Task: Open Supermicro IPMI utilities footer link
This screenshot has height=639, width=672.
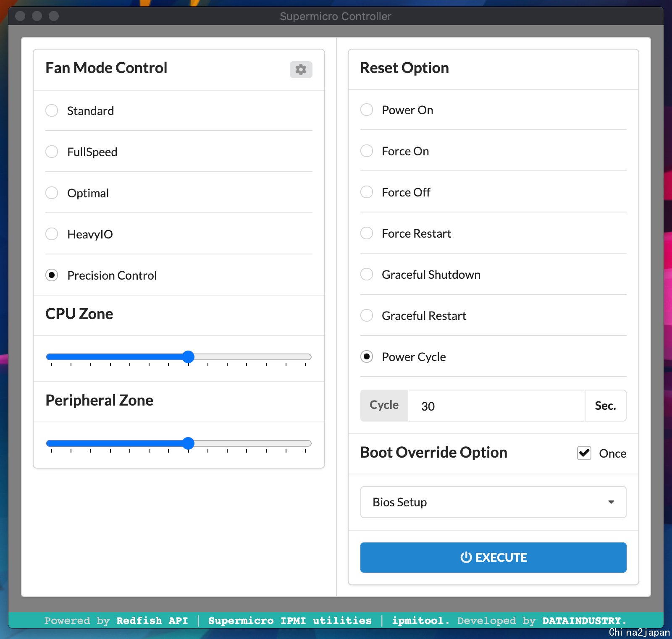Action: point(290,621)
